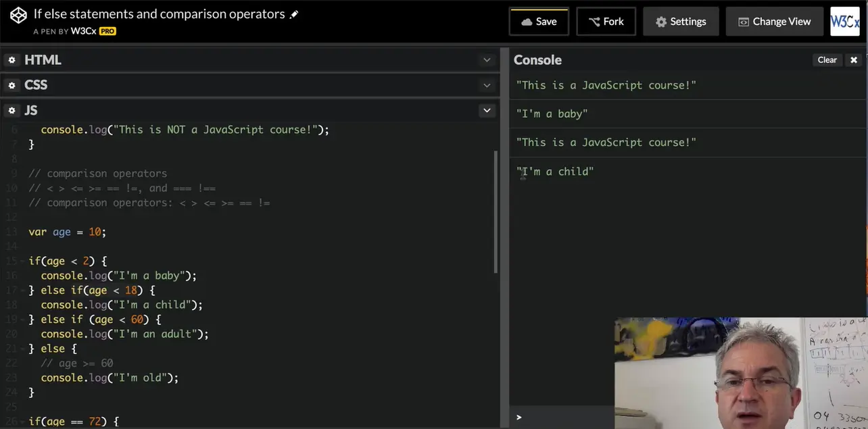Click the console.log "I'm old" line
This screenshot has width=868, height=429.
pyautogui.click(x=110, y=378)
